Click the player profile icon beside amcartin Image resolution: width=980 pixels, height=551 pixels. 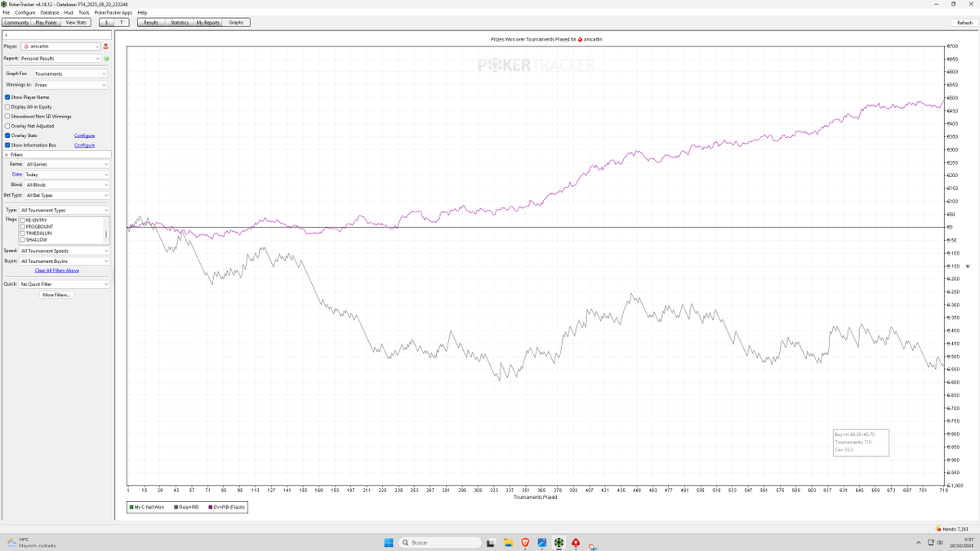(x=106, y=47)
